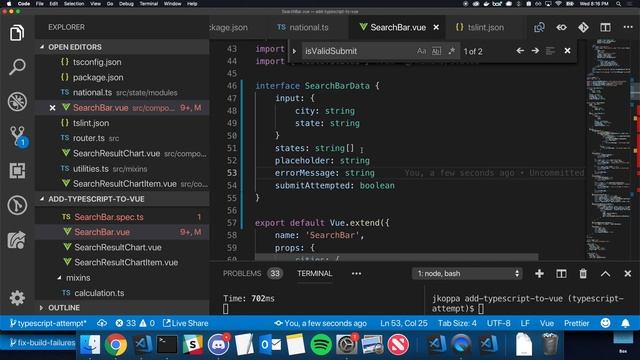Open the Terminal menu in menu bar
640x360 pixels.
coord(149,4)
